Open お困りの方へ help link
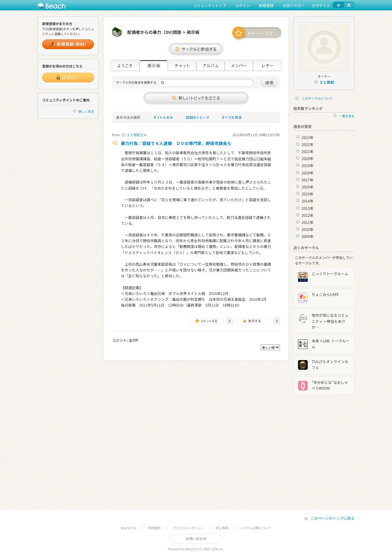Screen dimensions: 392x557 pyautogui.click(x=293, y=6)
